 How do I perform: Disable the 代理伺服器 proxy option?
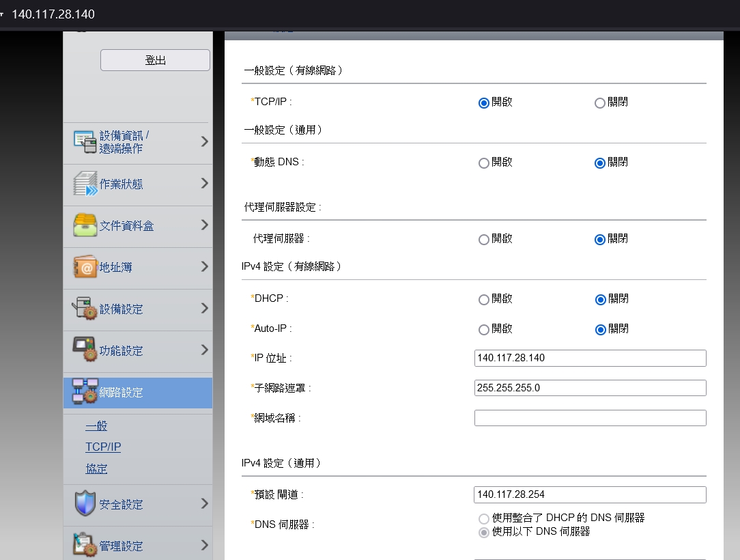click(599, 240)
